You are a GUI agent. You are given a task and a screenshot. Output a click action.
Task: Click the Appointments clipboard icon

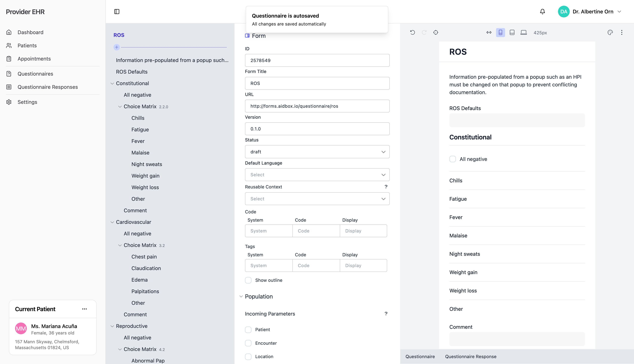point(9,59)
